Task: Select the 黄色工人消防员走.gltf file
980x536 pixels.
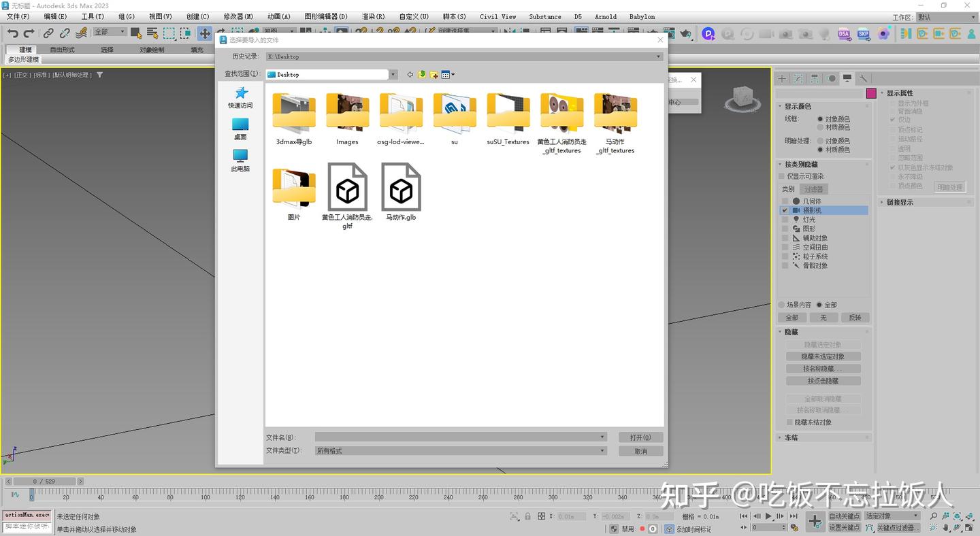Action: pyautogui.click(x=347, y=196)
